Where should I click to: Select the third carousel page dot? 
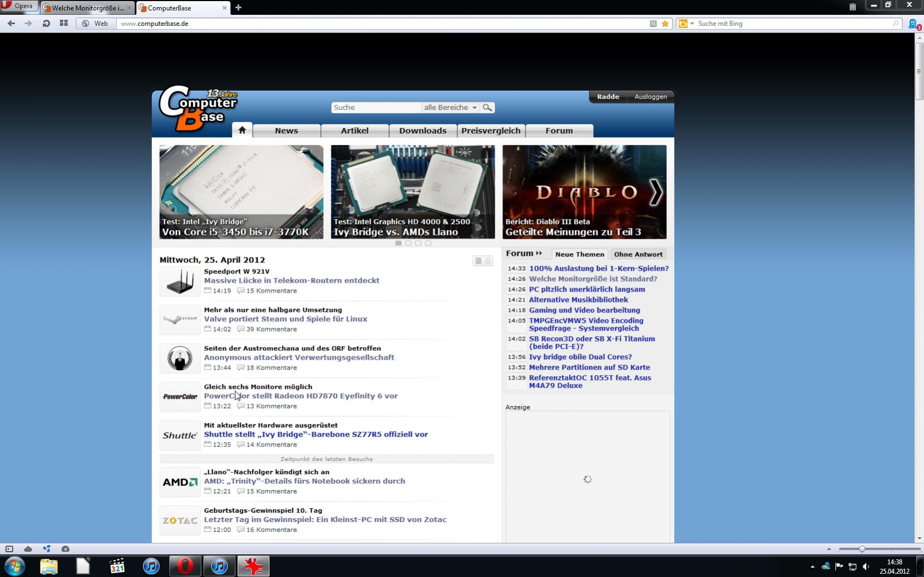coord(418,243)
